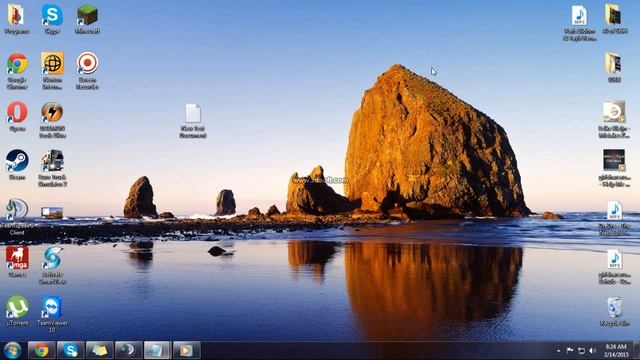Click the Show desktop strip beside the clock
Image resolution: width=640 pixels, height=360 pixels.
[x=636, y=351]
